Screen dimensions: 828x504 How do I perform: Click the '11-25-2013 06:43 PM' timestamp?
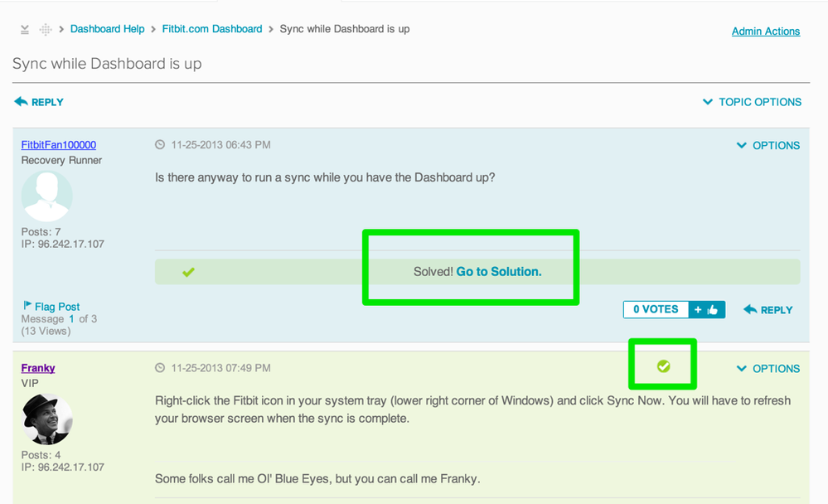point(220,145)
